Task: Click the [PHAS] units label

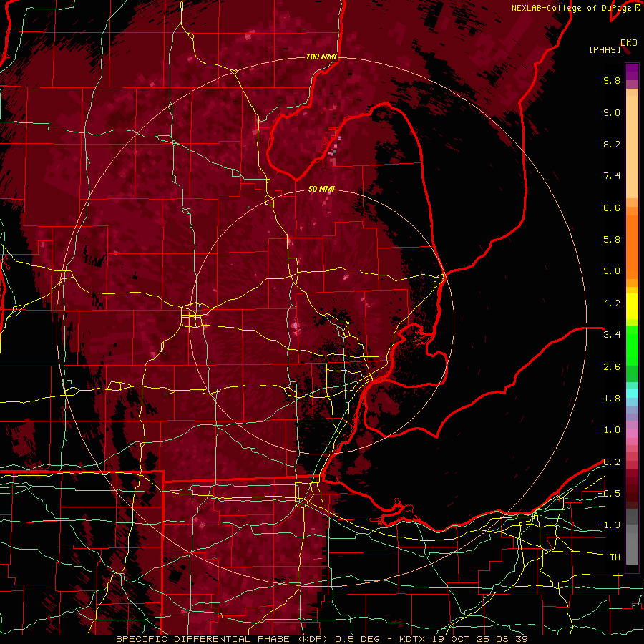Action: click(605, 49)
